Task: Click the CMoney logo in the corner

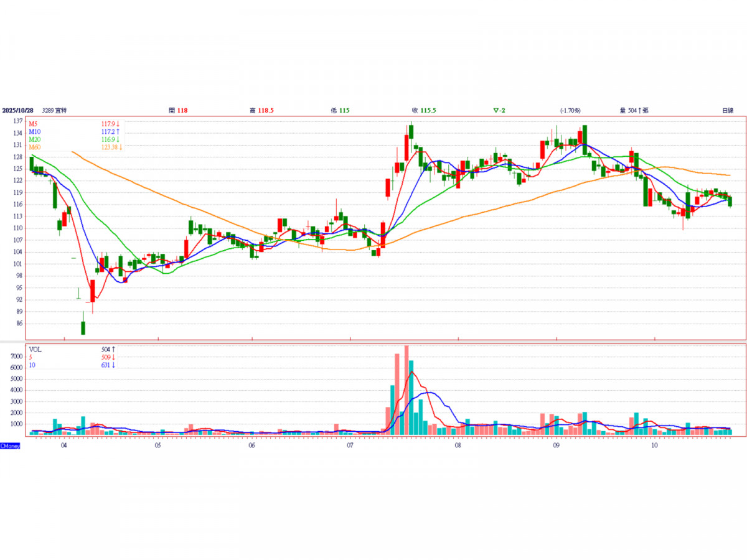Action: tap(10, 446)
